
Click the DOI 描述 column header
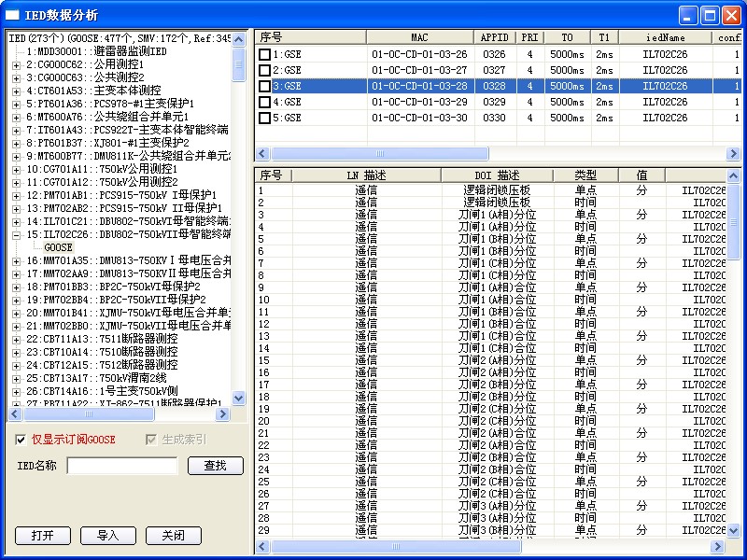tap(497, 175)
